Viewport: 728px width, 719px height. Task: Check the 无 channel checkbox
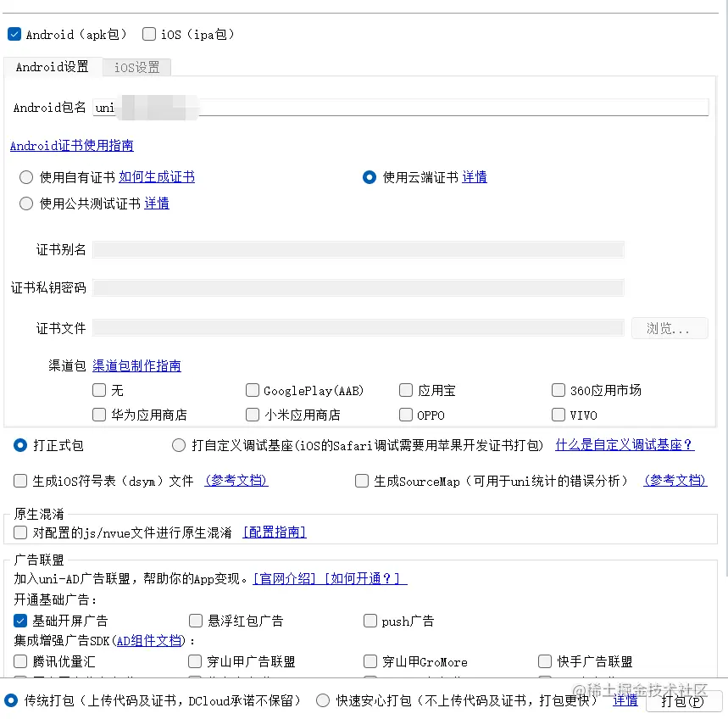(99, 390)
